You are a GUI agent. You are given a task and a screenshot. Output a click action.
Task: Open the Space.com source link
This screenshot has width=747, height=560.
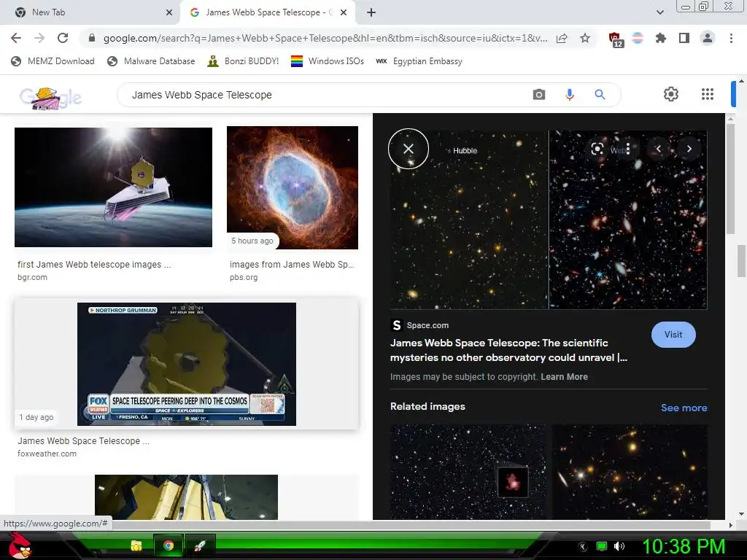pyautogui.click(x=419, y=325)
